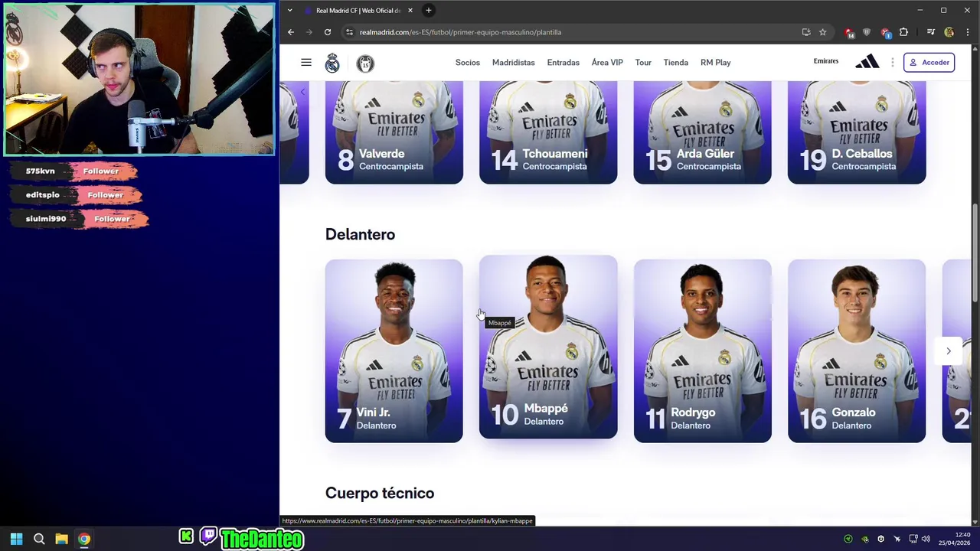Screen dimensions: 980x551
Task: Close the Real Madrid browser tab
Action: [410, 10]
